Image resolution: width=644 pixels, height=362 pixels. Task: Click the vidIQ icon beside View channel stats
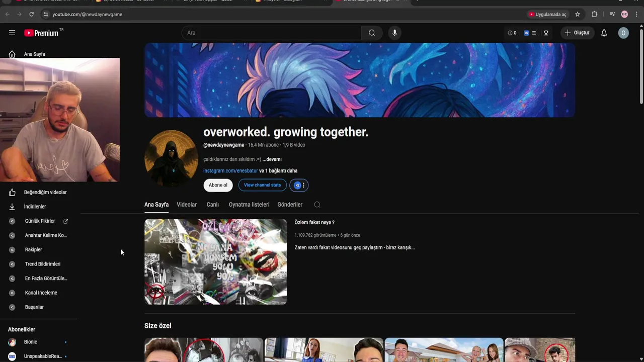coord(297,185)
